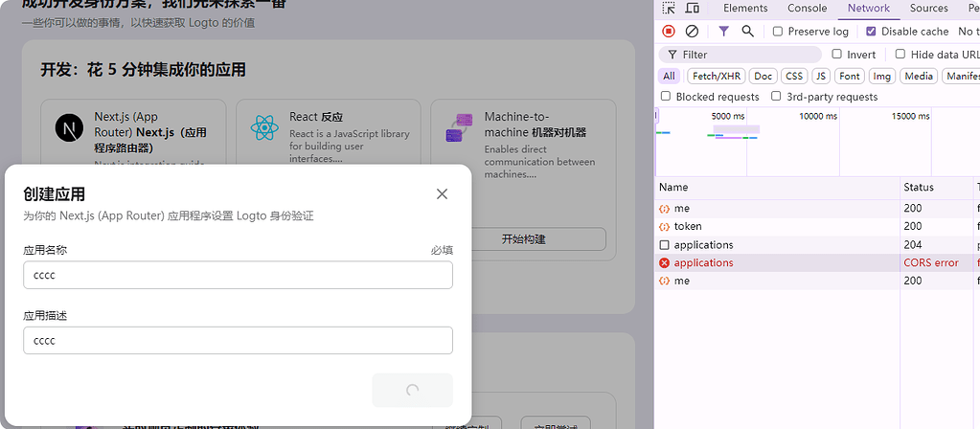Check Blocked requests checkbox
Viewport: 980px width, 429px height.
pos(666,96)
